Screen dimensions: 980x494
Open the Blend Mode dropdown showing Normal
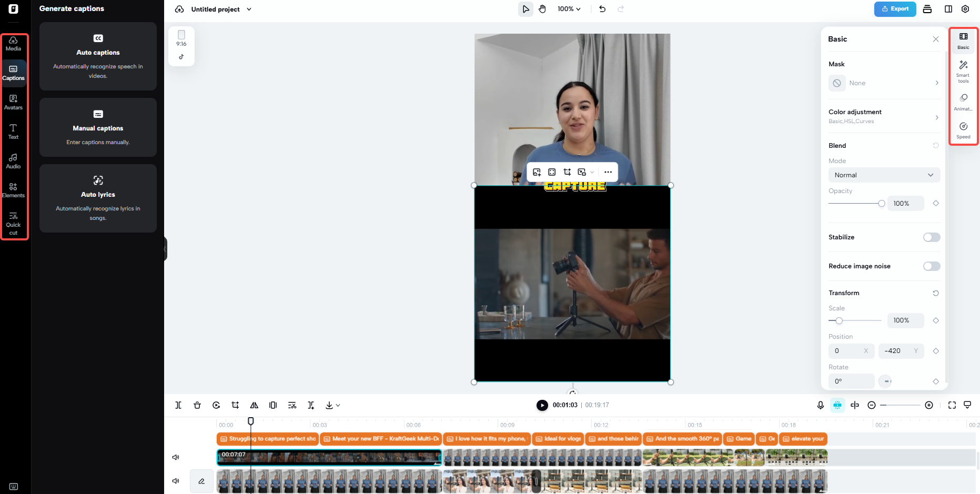[884, 175]
